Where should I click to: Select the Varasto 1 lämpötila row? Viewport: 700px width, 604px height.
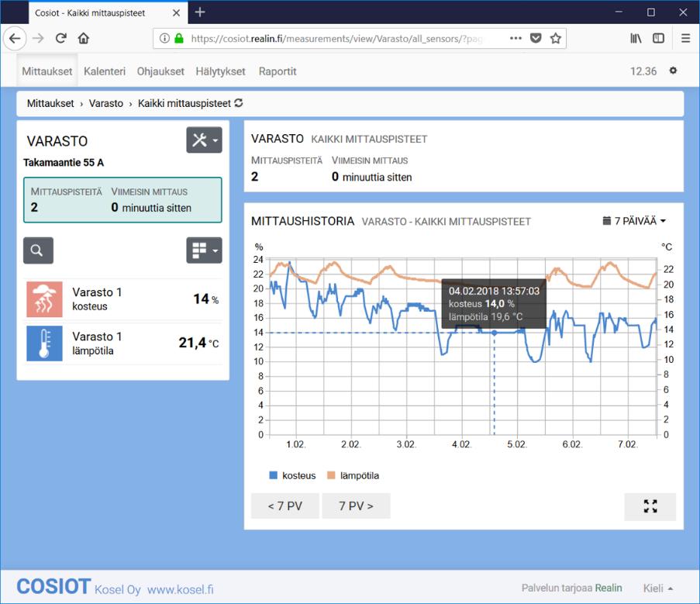[x=122, y=343]
